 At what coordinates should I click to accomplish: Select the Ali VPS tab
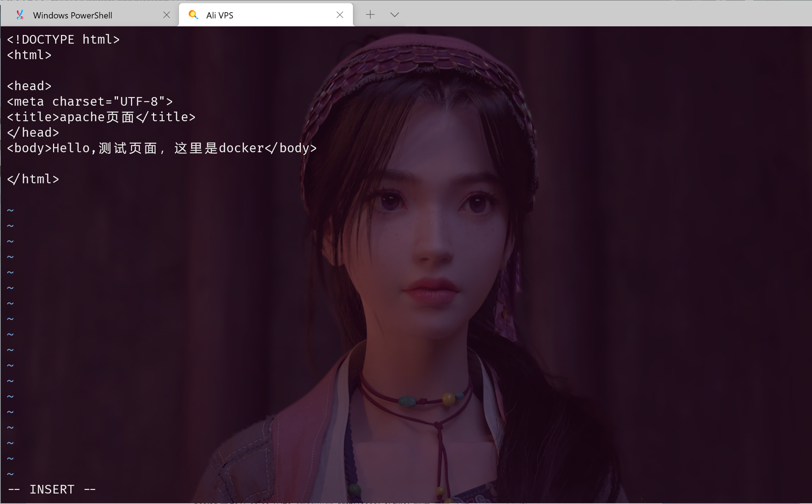tap(266, 15)
